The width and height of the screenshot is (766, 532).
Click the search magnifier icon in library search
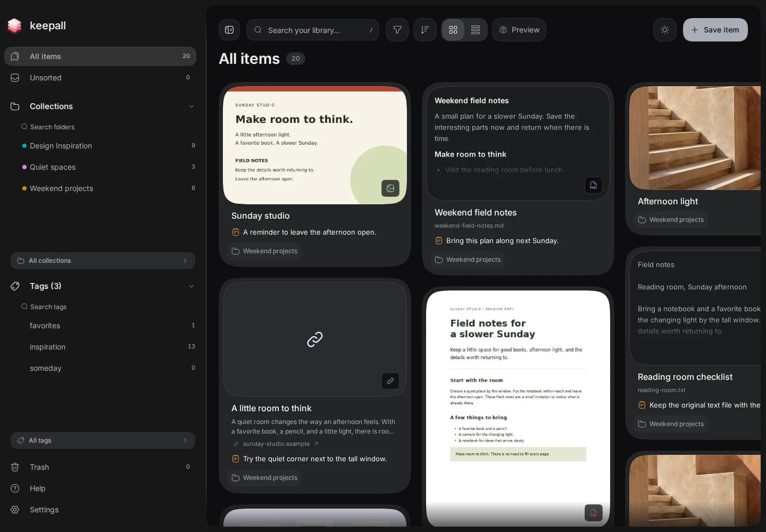click(x=258, y=30)
